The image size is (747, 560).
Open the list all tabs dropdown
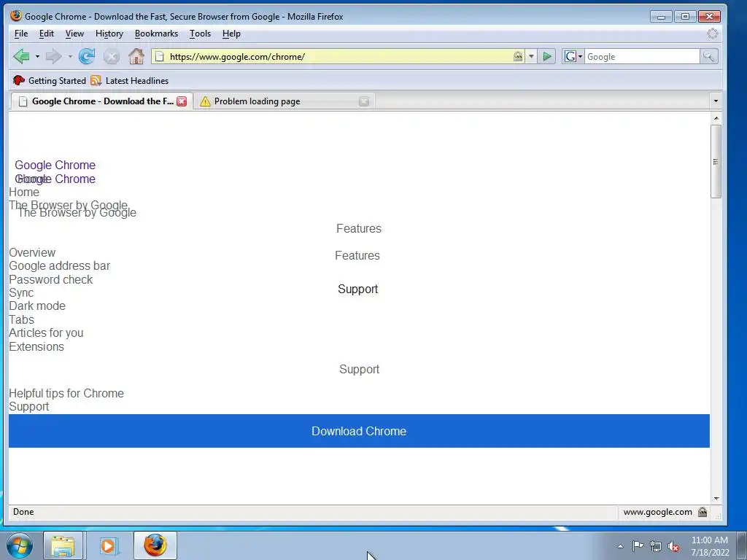[x=715, y=101]
